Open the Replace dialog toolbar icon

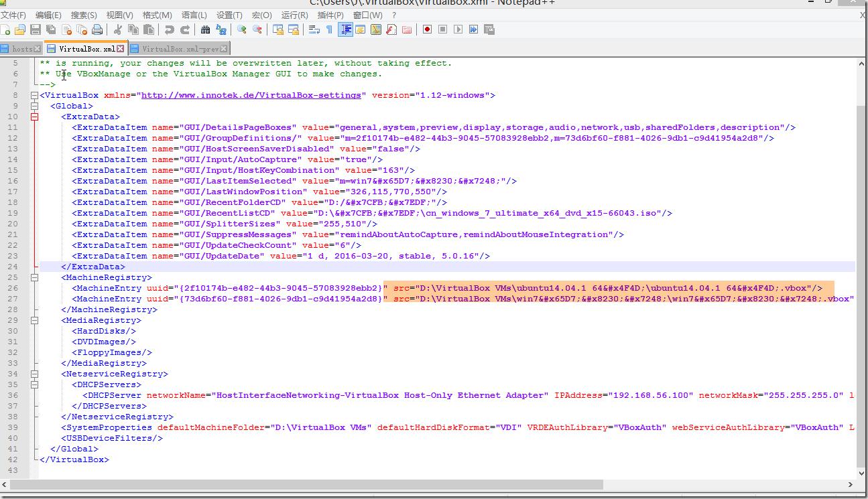pos(221,29)
